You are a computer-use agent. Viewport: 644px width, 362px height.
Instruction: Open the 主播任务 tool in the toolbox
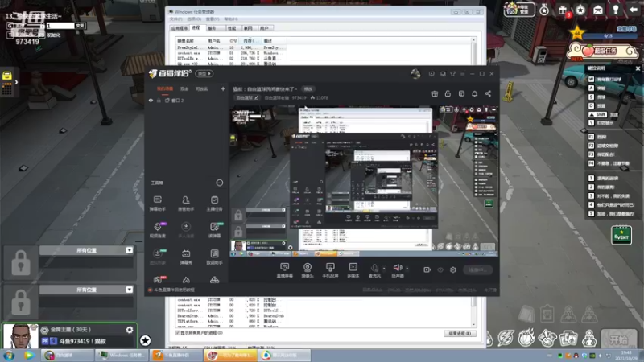pos(214,204)
